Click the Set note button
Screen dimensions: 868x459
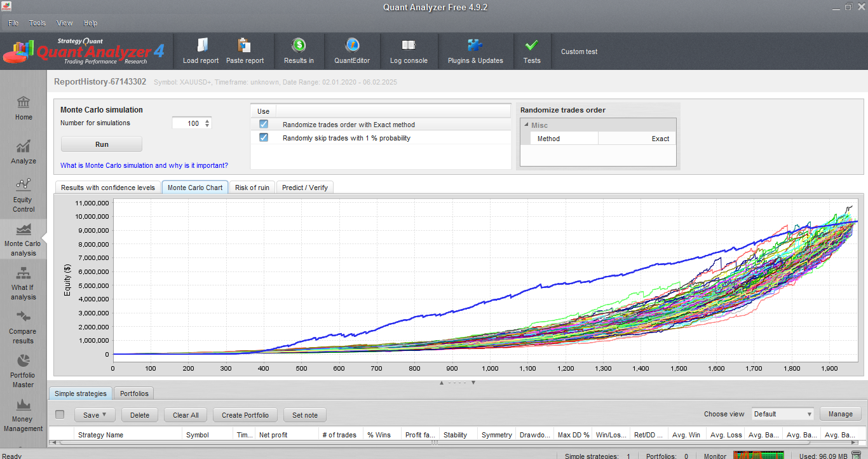coord(305,414)
